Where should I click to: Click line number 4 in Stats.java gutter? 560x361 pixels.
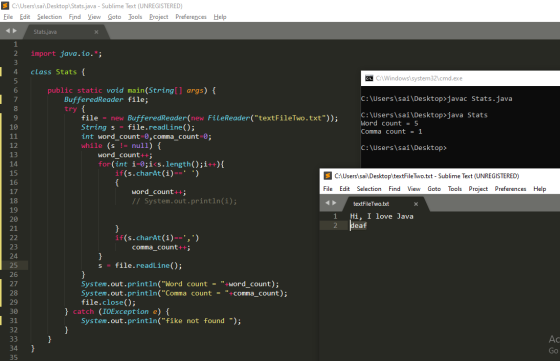click(x=15, y=72)
